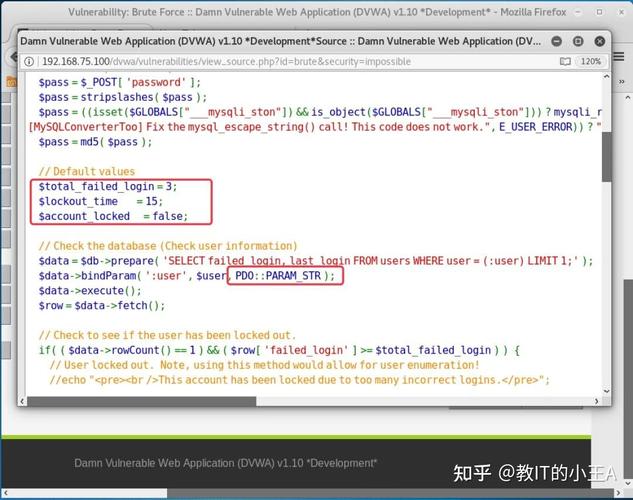The width and height of the screenshot is (633, 500).
Task: Click the "$pass = $_POST[ 'password' ];" line
Action: (119, 82)
